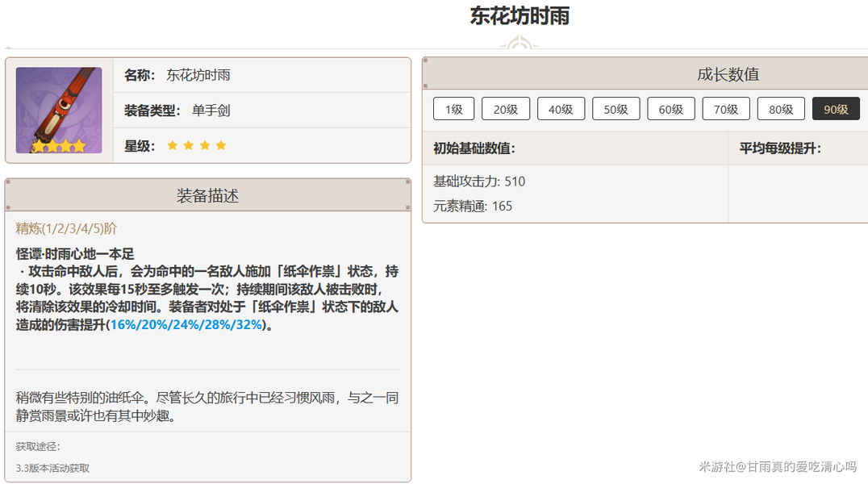
Task: Choose the 70级 level option
Action: [x=726, y=109]
